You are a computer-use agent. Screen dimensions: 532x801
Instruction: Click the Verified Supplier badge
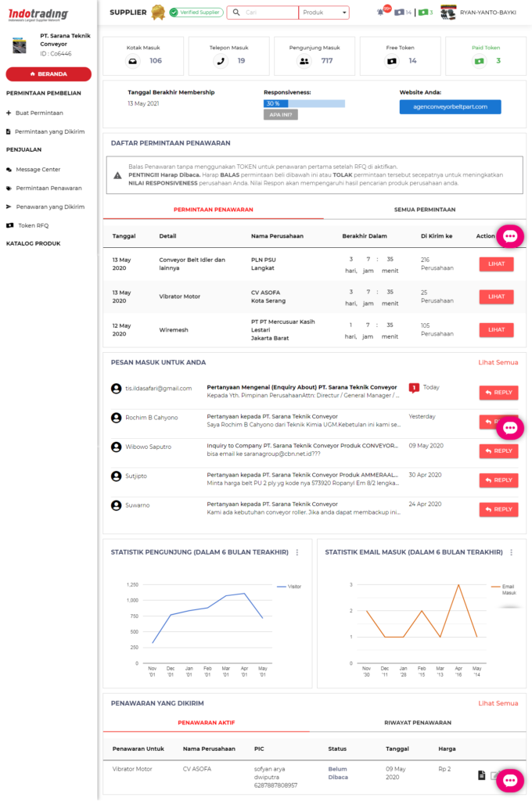(196, 13)
